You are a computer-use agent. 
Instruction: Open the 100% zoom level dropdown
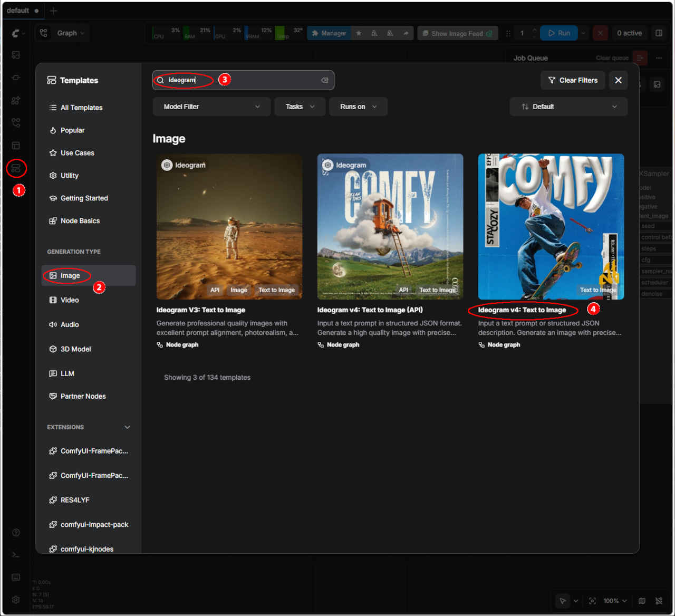(x=615, y=601)
